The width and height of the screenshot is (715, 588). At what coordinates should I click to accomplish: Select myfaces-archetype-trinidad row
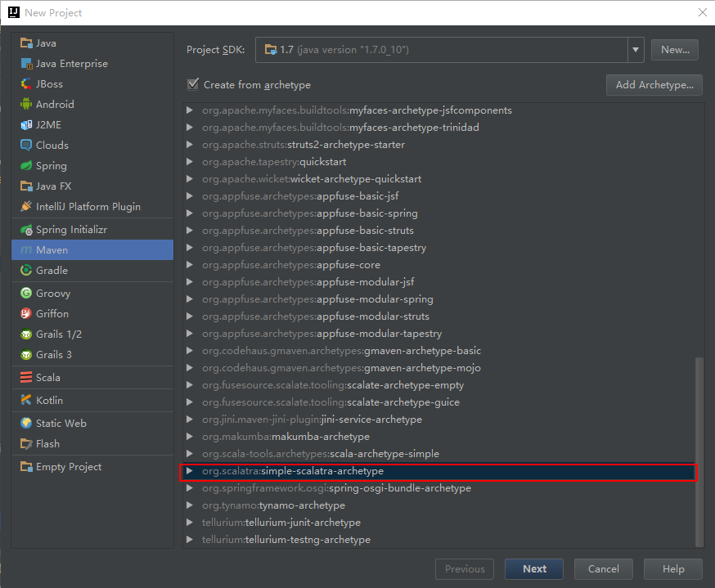[439, 128]
